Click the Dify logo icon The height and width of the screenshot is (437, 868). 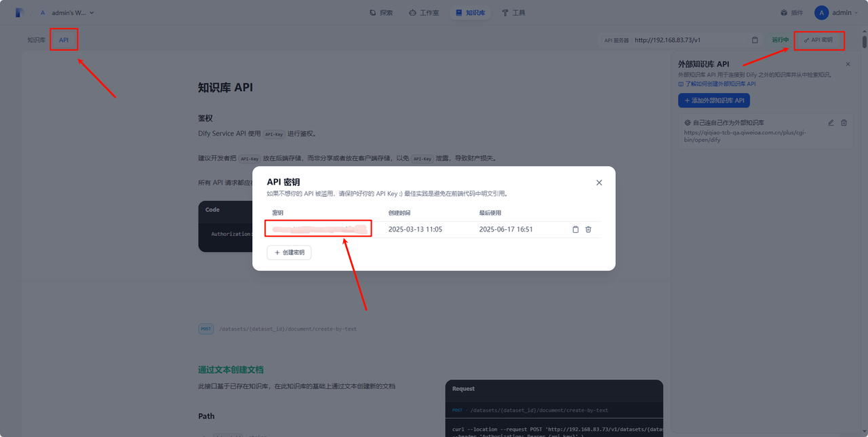20,13
